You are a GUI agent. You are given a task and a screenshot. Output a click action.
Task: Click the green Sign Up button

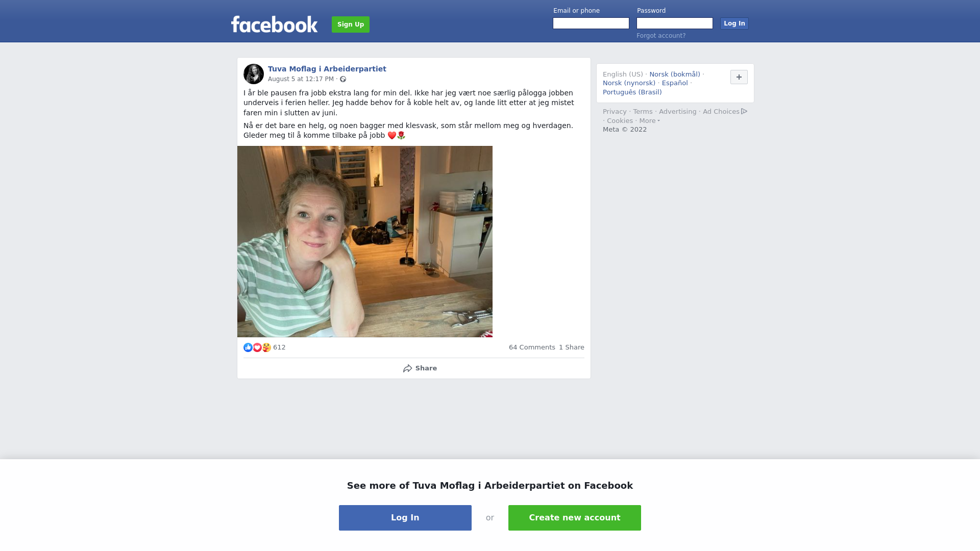coord(351,24)
